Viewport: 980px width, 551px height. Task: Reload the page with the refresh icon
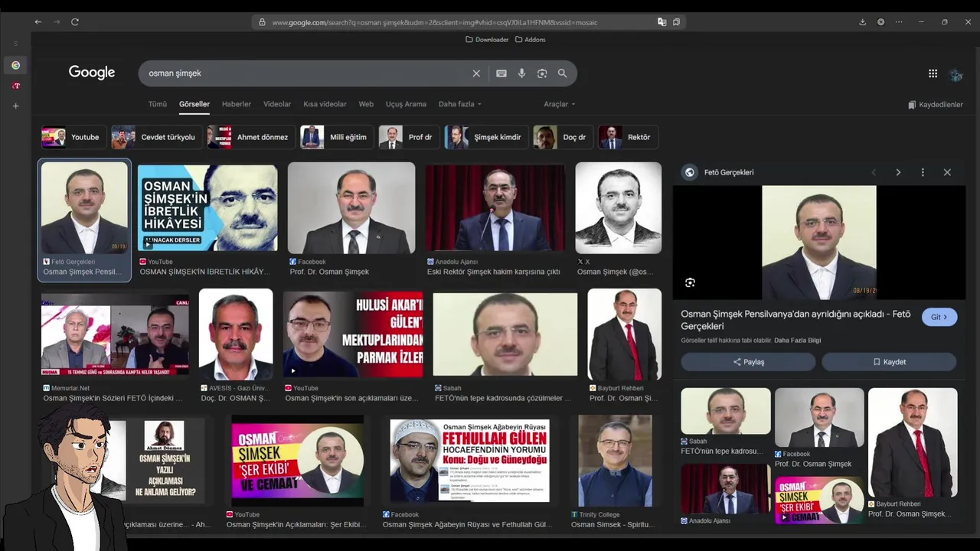(x=75, y=22)
